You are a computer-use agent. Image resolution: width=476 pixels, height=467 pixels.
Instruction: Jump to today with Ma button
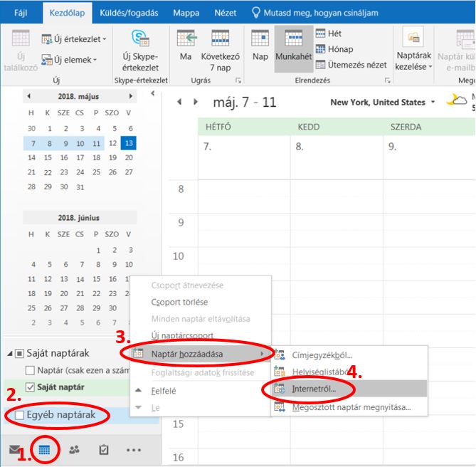(186, 50)
